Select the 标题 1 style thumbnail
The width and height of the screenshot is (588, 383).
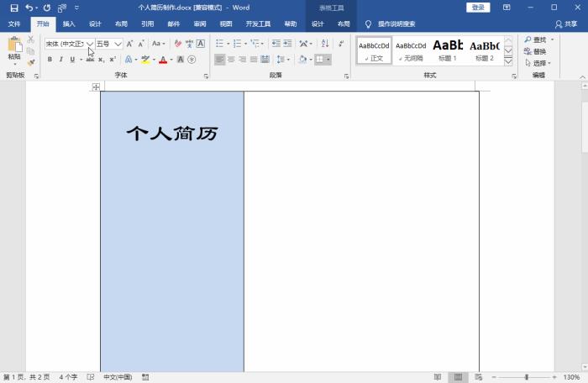click(x=448, y=50)
